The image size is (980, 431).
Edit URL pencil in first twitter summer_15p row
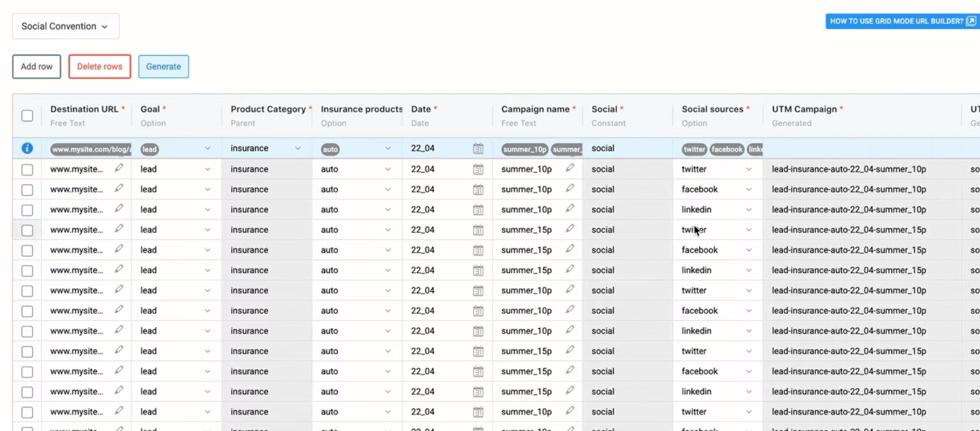click(x=119, y=229)
